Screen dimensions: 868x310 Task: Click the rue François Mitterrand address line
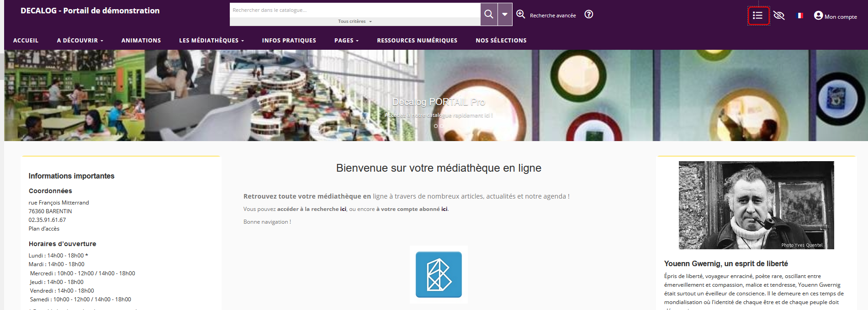click(x=58, y=203)
